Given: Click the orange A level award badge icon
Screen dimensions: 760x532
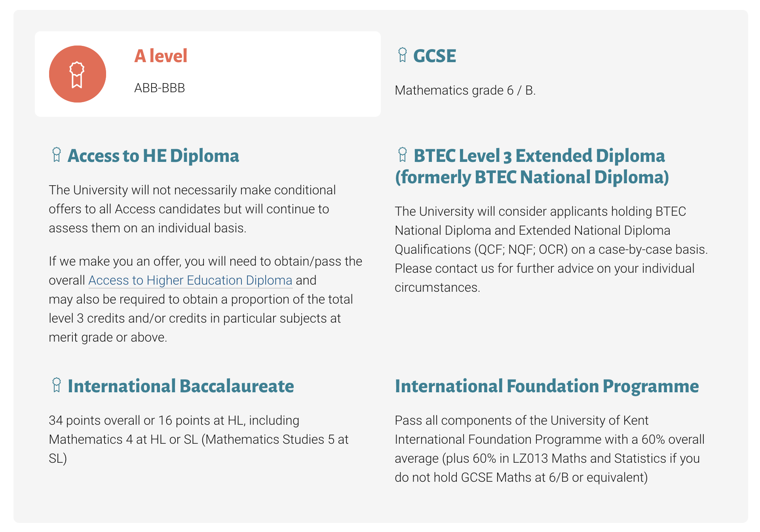Looking at the screenshot, I should pyautogui.click(x=77, y=74).
